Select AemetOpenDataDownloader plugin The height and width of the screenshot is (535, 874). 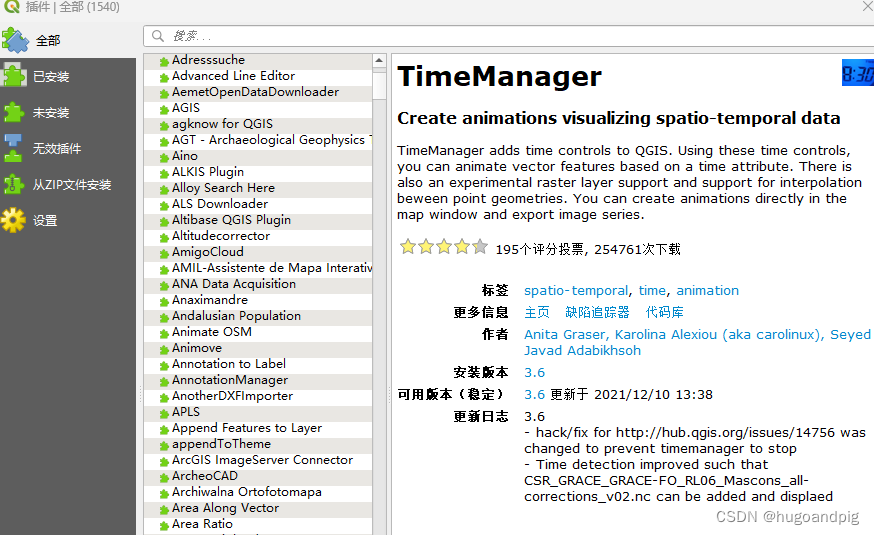[258, 92]
